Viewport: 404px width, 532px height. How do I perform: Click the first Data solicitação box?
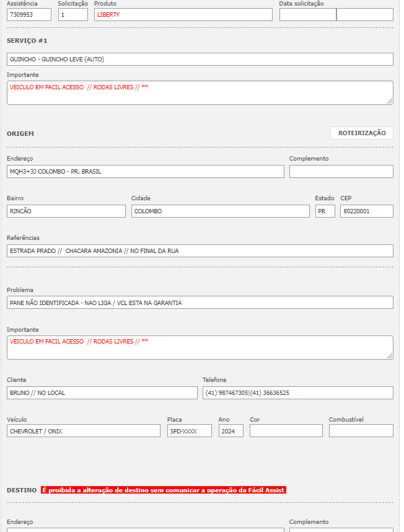307,15
